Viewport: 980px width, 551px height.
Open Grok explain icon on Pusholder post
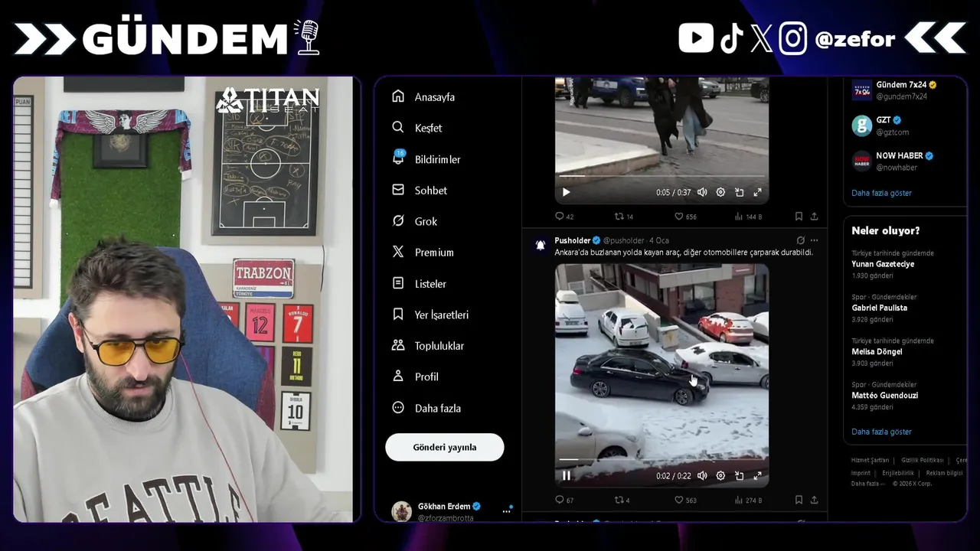800,240
